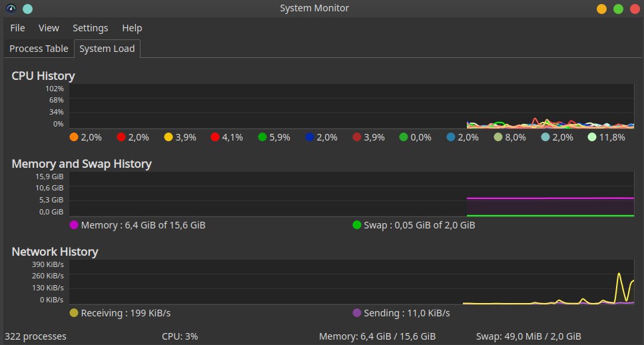Click the orange CPU swatch showing 2,0%

(74, 137)
